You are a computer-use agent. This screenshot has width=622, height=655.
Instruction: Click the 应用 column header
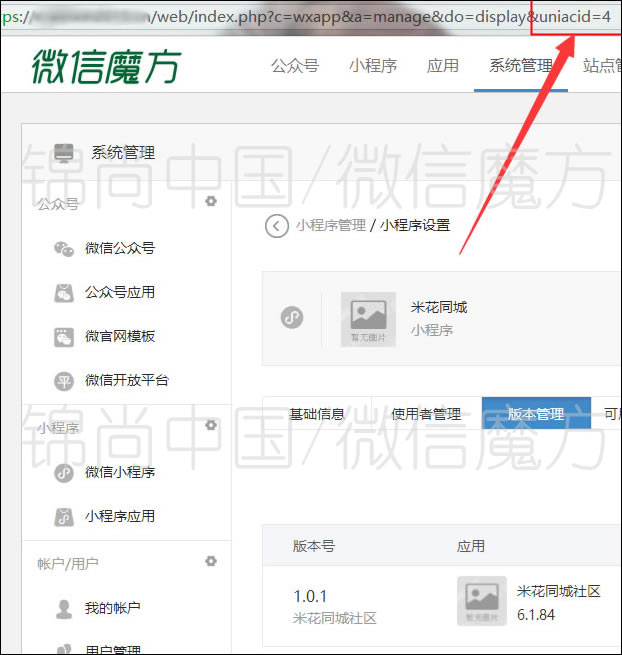471,546
